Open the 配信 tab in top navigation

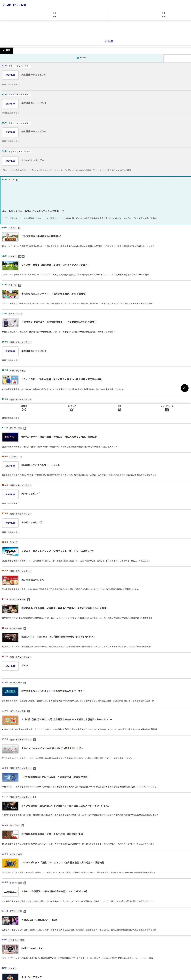point(163,15)
